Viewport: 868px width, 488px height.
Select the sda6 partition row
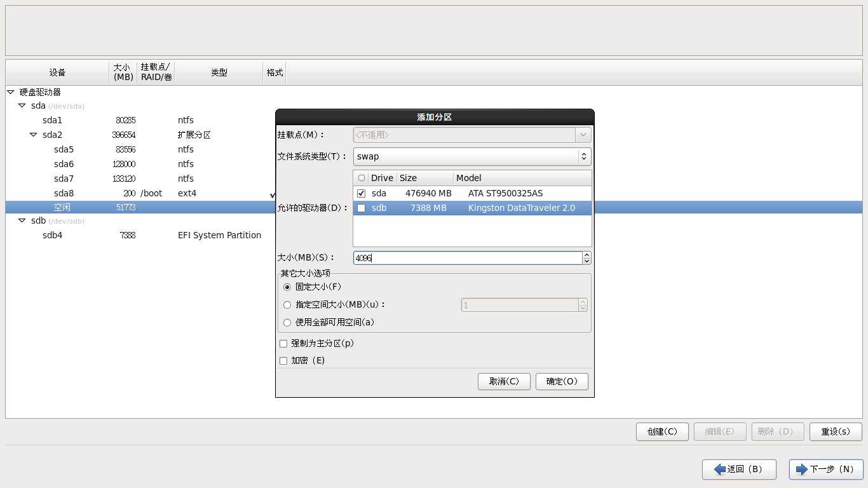pos(434,164)
